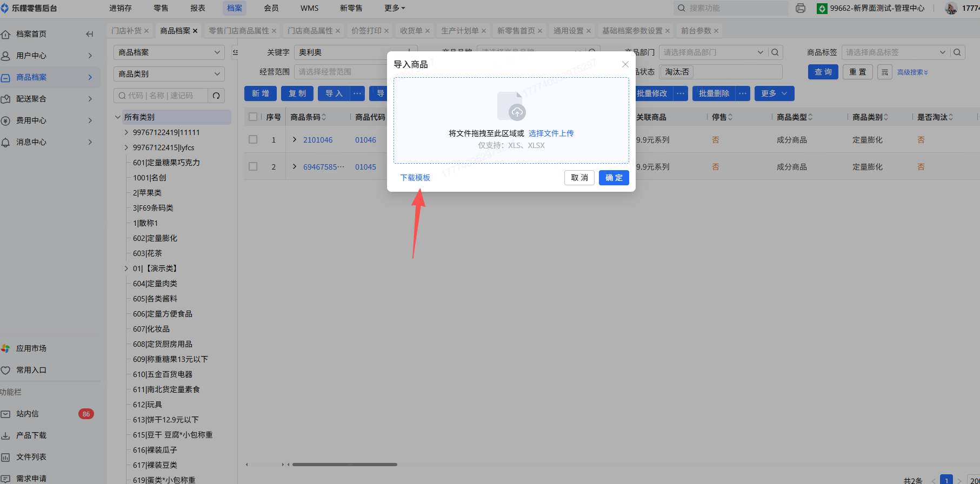Close the 门店补货 tab

[x=146, y=31]
